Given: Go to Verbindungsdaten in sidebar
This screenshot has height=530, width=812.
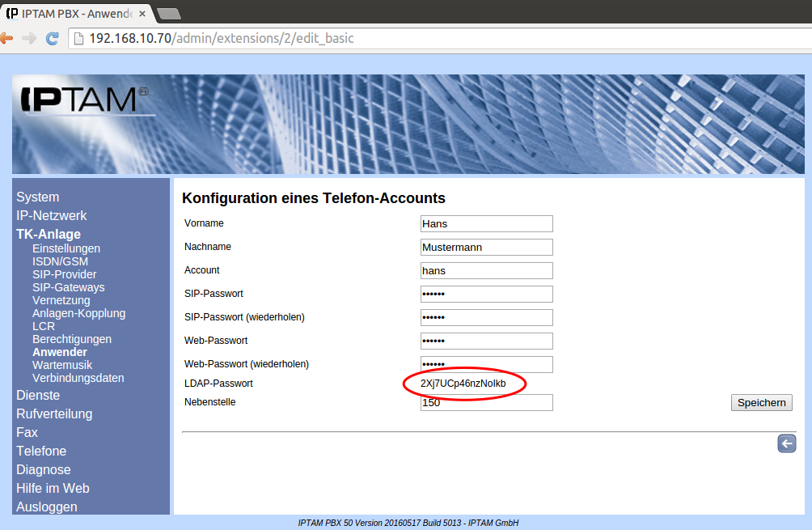Looking at the screenshot, I should (78, 378).
